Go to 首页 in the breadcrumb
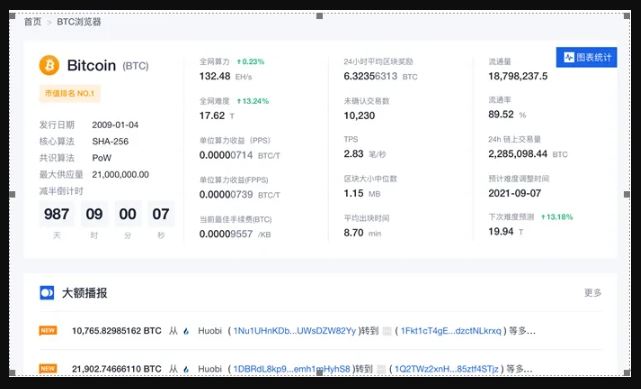Screen dimensions: 641x389 [33, 22]
